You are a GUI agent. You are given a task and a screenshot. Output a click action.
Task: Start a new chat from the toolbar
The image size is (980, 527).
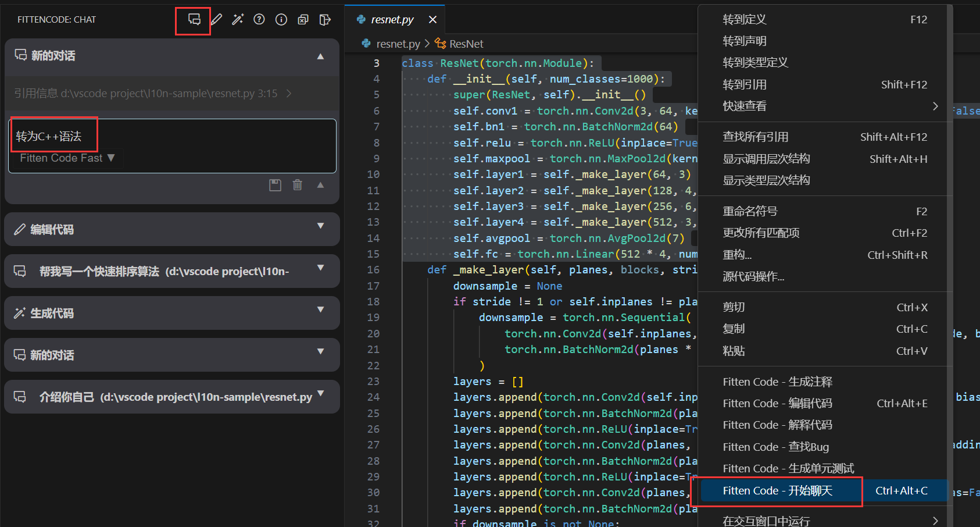(194, 20)
